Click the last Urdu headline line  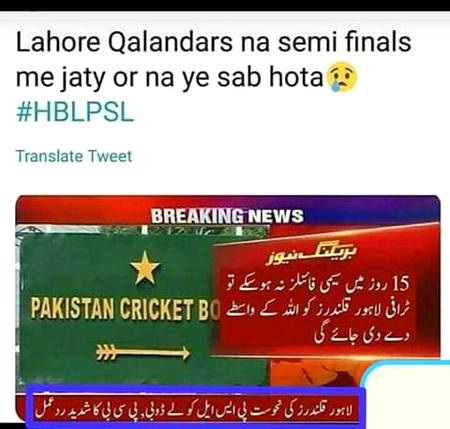tap(362, 336)
